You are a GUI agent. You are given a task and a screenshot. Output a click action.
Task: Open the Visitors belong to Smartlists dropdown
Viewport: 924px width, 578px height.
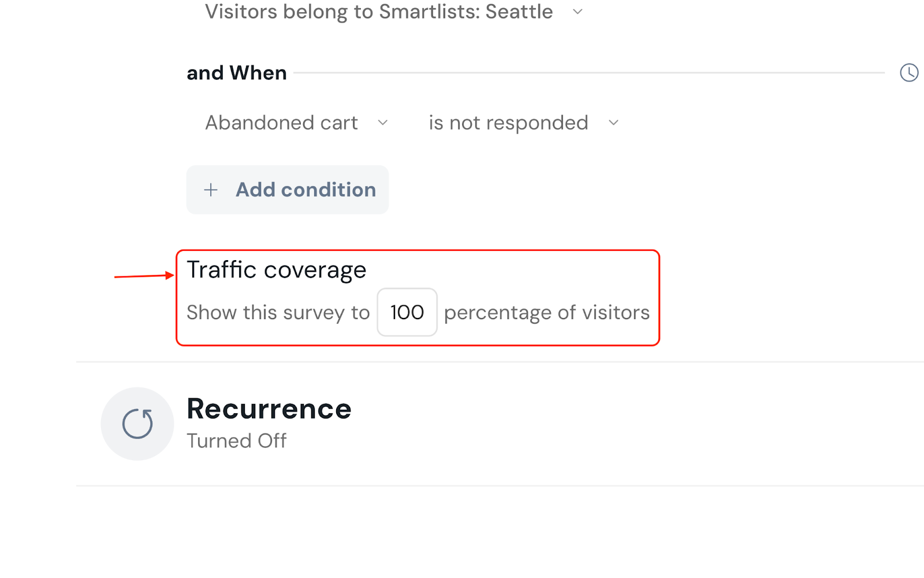coord(379,12)
